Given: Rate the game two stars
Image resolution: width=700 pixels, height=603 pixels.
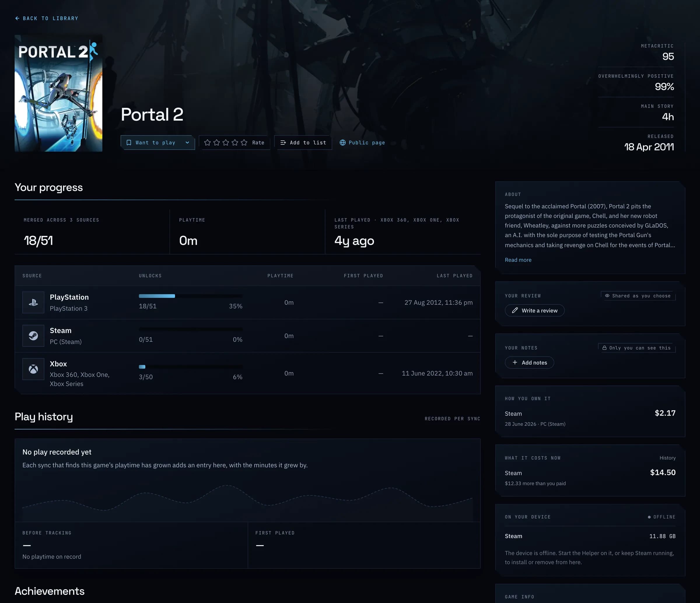Looking at the screenshot, I should 216,143.
